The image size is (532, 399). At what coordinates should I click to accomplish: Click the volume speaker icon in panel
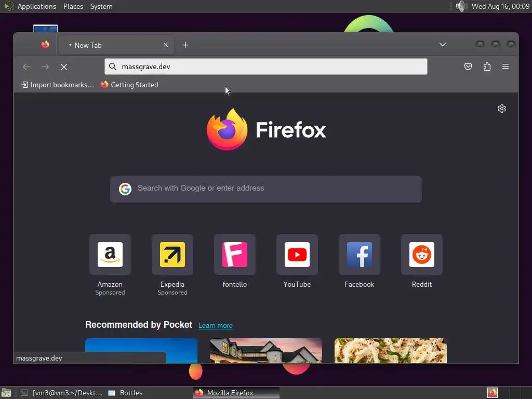[x=461, y=6]
